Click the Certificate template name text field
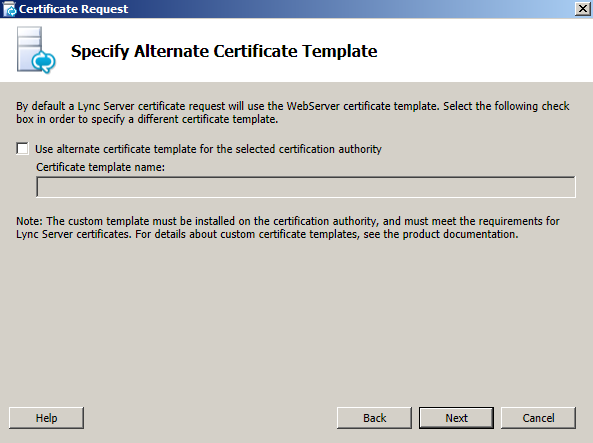 [x=306, y=187]
